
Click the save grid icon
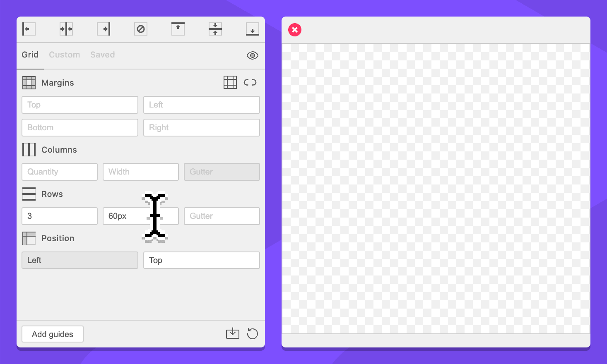coord(233,333)
